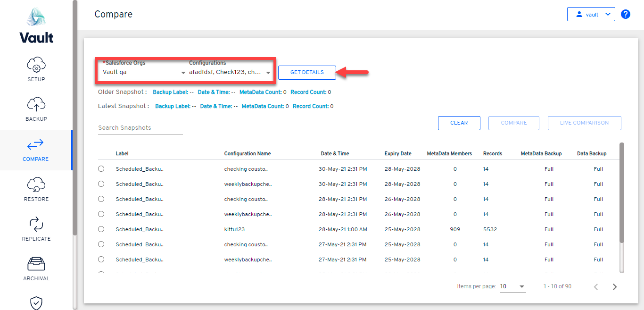Screen dimensions: 644x310
Task: Go to Backup cloud icon
Action: tap(36, 105)
